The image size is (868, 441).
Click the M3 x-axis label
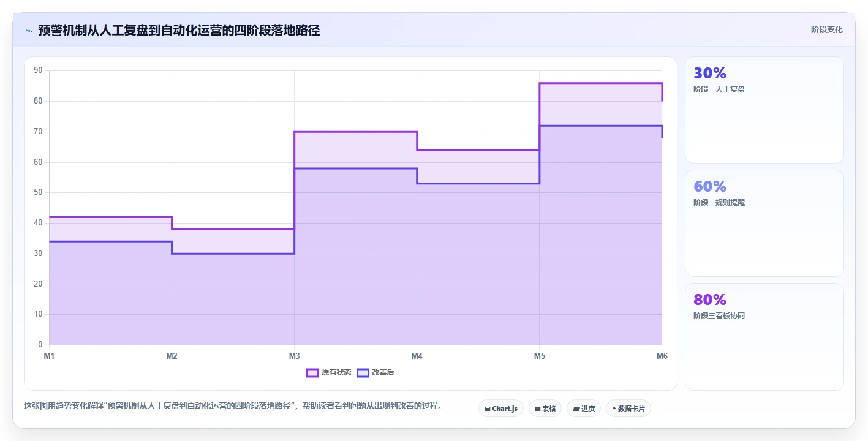294,356
